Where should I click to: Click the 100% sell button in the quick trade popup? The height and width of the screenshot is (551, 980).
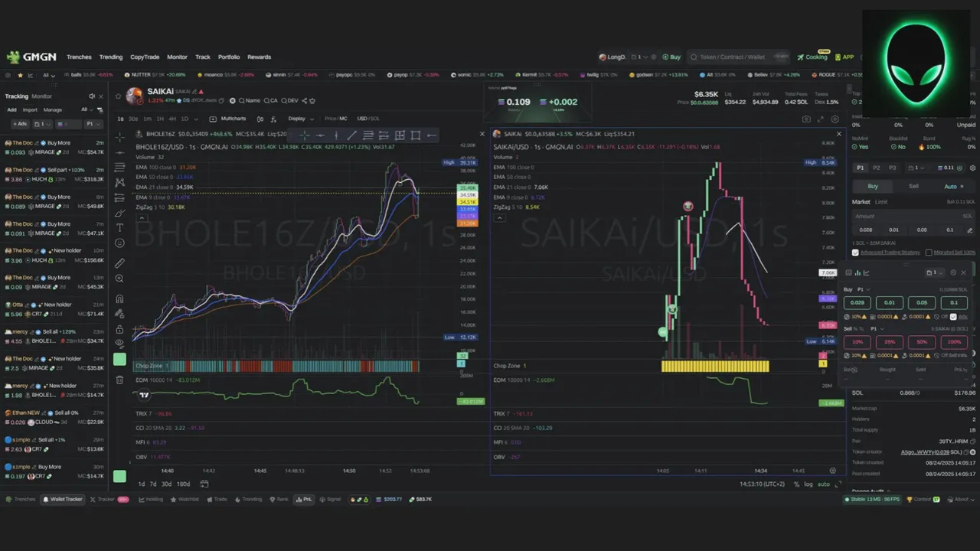click(954, 342)
